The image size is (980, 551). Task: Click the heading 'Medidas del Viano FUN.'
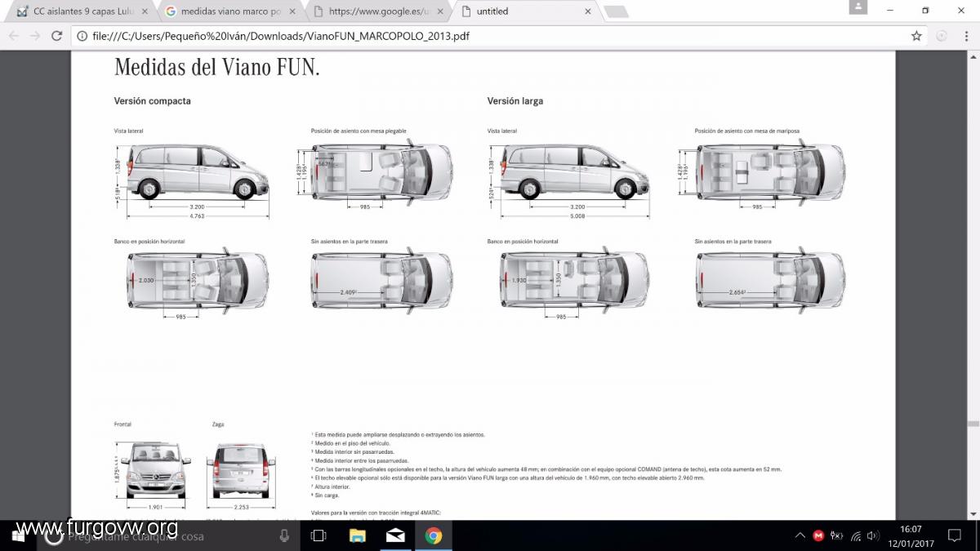pos(216,67)
